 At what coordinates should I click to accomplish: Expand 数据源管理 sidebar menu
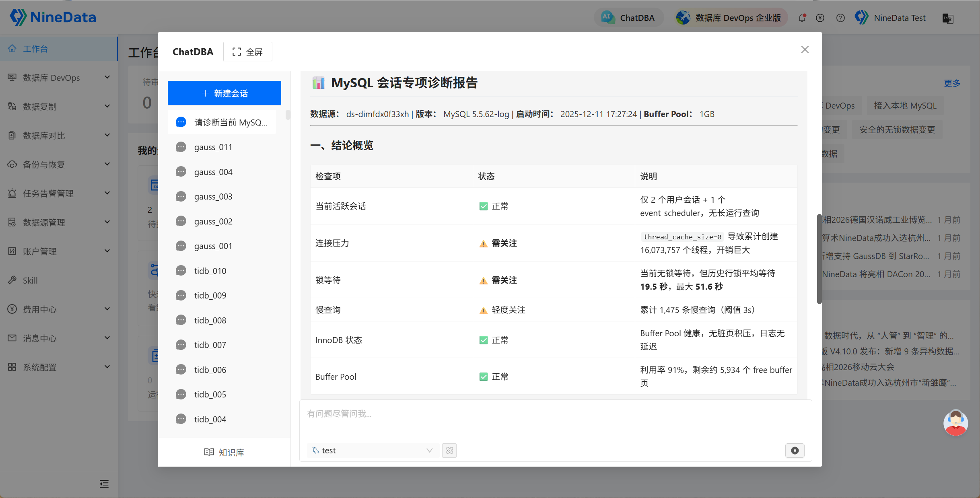[x=59, y=222]
